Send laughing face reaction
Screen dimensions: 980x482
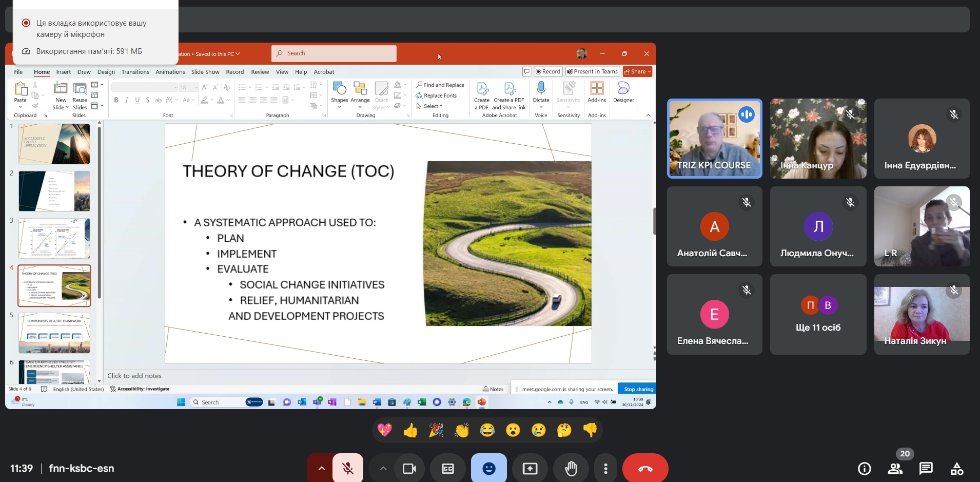click(x=487, y=430)
